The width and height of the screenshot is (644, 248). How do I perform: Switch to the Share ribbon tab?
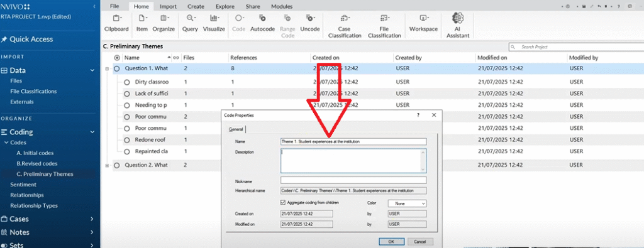253,6
